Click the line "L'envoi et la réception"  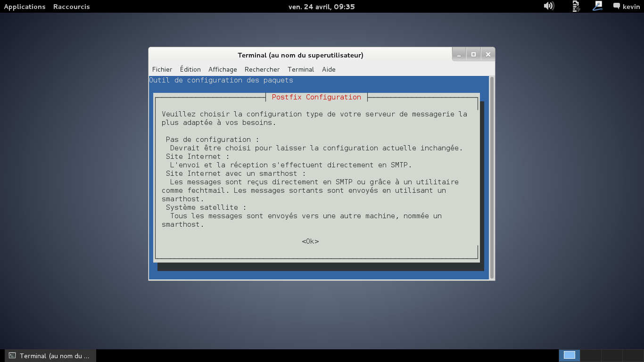pos(291,165)
